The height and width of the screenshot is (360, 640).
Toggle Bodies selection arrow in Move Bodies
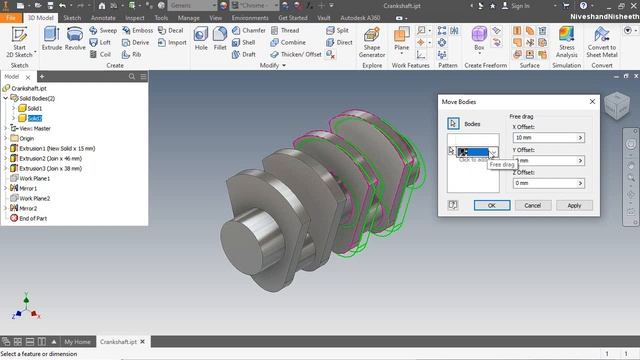(x=453, y=124)
